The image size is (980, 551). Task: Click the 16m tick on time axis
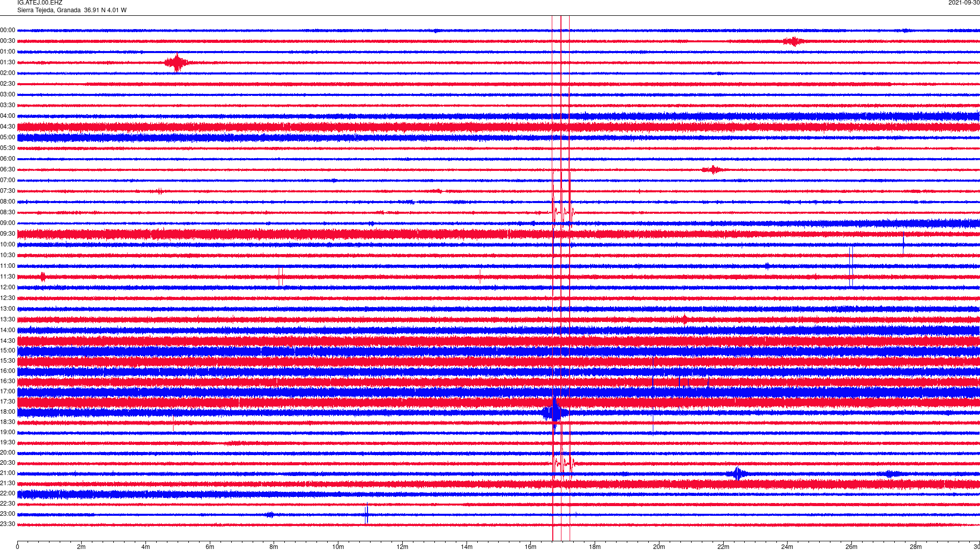click(531, 547)
